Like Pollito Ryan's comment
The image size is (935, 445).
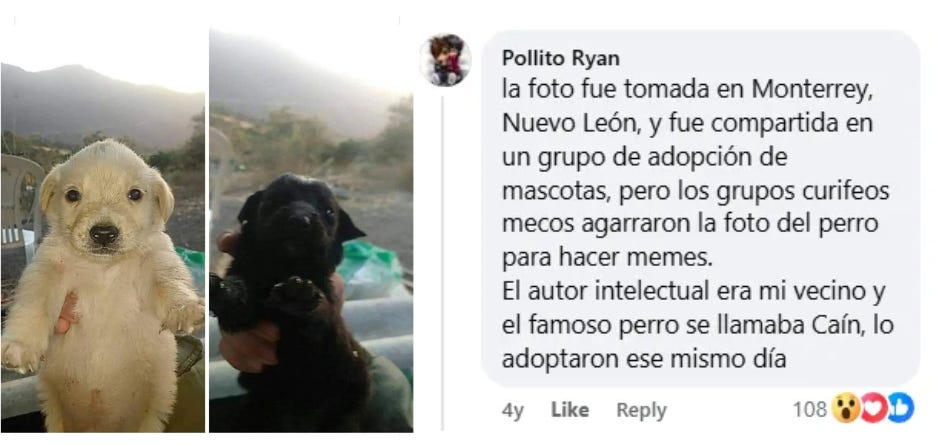click(x=569, y=410)
